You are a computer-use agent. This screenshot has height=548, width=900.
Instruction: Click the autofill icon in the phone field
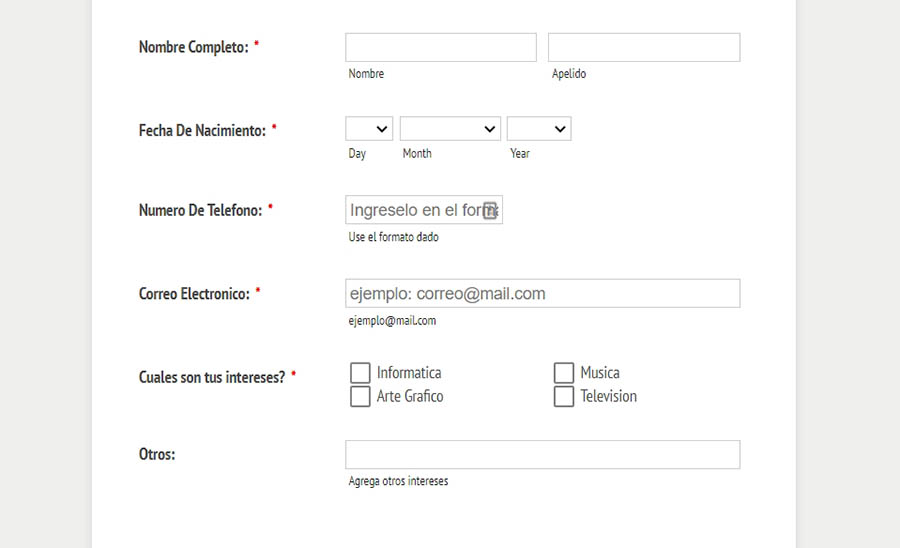[x=490, y=210]
